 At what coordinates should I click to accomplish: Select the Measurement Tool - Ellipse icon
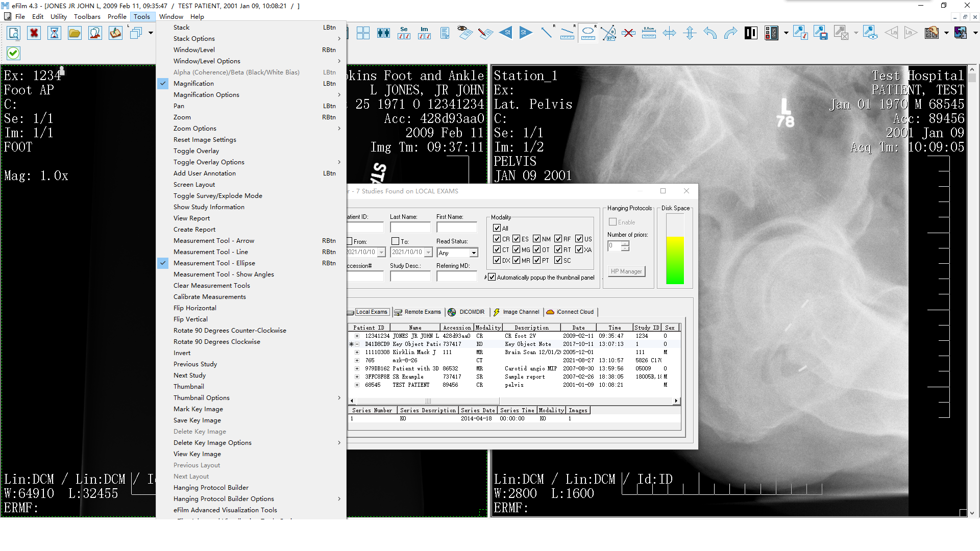588,33
